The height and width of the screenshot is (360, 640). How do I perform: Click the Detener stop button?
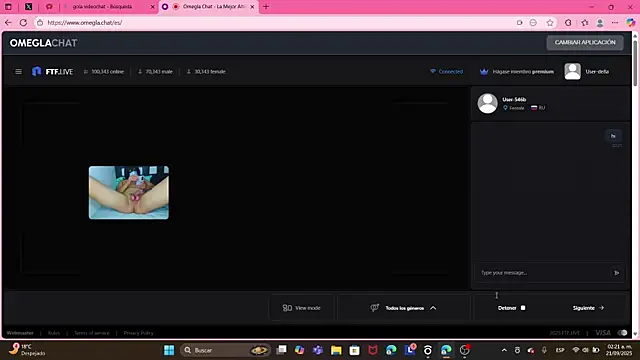[x=511, y=308]
